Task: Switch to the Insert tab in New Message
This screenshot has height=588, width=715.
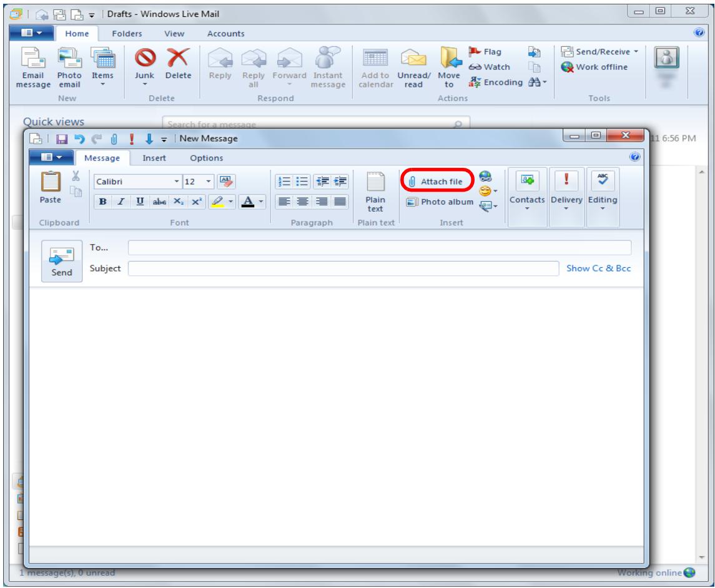Action: click(154, 158)
